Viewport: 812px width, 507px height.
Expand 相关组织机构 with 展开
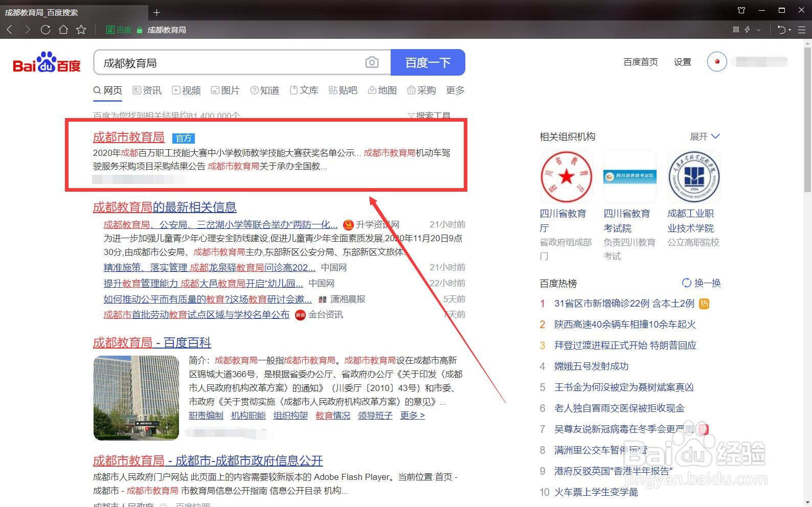coord(705,136)
